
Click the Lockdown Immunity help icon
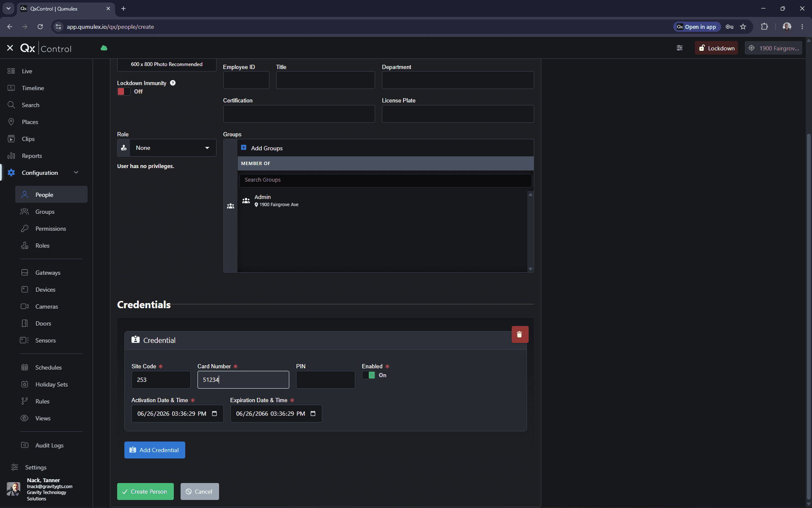[173, 83]
